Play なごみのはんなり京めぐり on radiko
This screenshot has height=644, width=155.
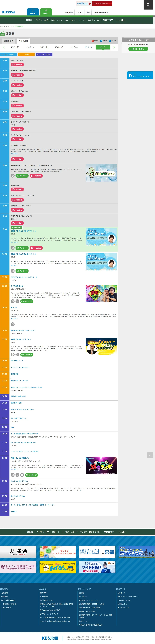[17, 129]
